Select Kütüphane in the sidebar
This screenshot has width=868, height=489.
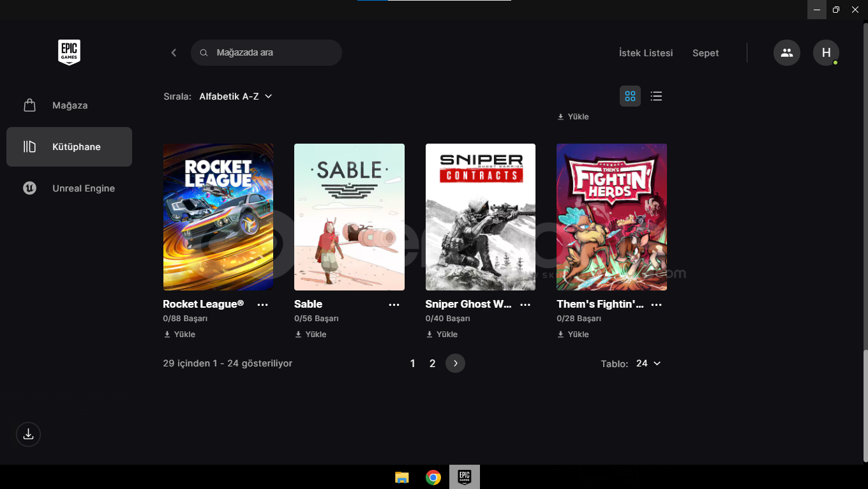(x=69, y=147)
